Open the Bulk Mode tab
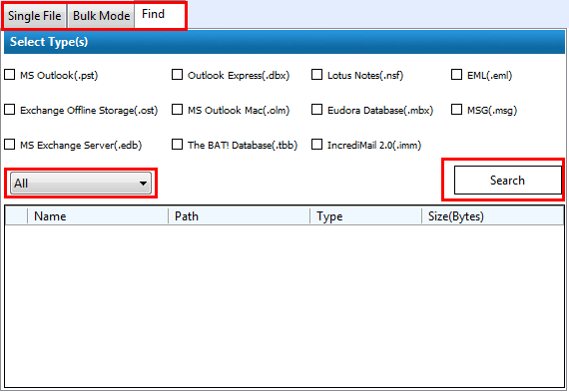The height and width of the screenshot is (392, 569). pyautogui.click(x=101, y=16)
